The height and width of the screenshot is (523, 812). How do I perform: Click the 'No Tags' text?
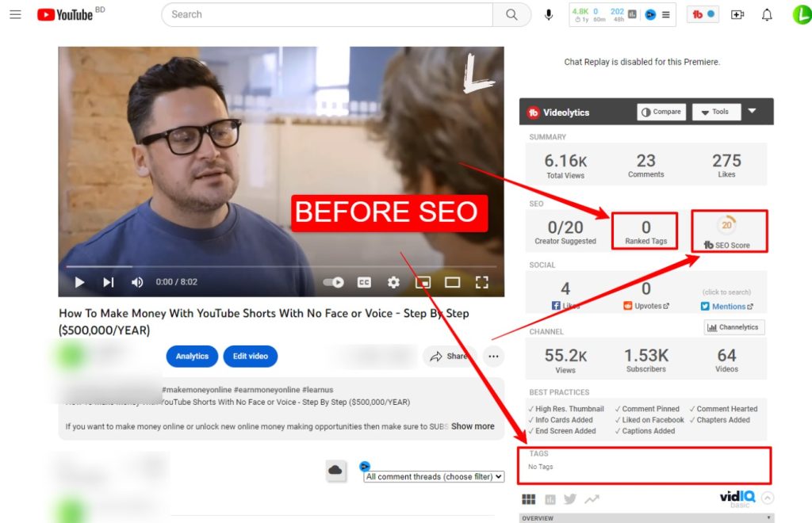click(x=541, y=467)
